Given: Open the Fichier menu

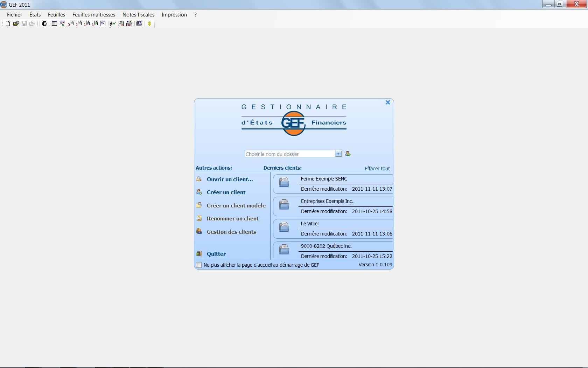Looking at the screenshot, I should coord(14,15).
